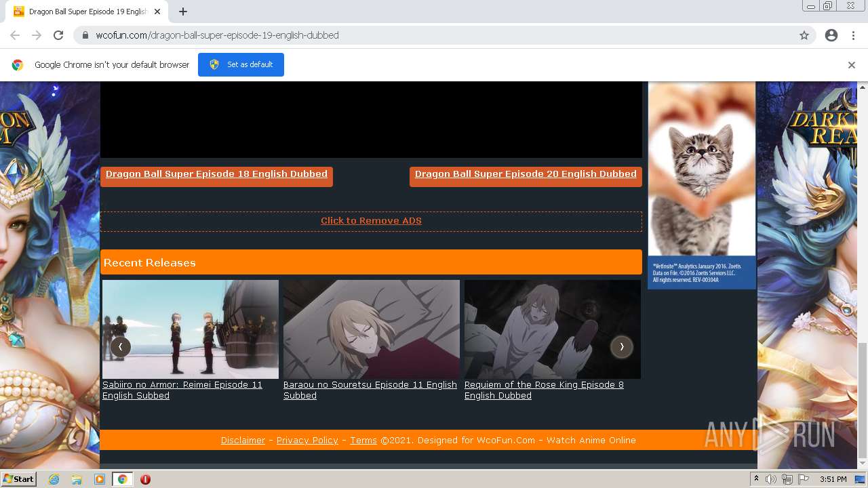868x488 pixels.
Task: Open the Action Center flag icon
Action: (x=804, y=479)
